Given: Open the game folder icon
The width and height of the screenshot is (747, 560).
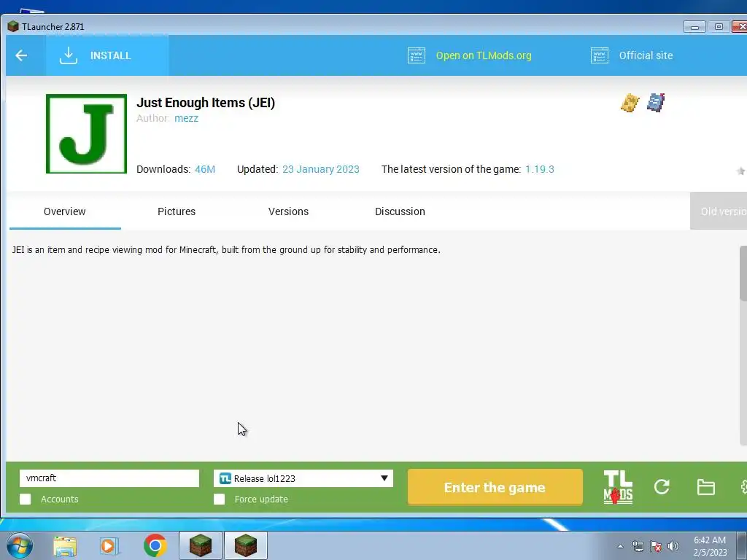Looking at the screenshot, I should pyautogui.click(x=705, y=487).
